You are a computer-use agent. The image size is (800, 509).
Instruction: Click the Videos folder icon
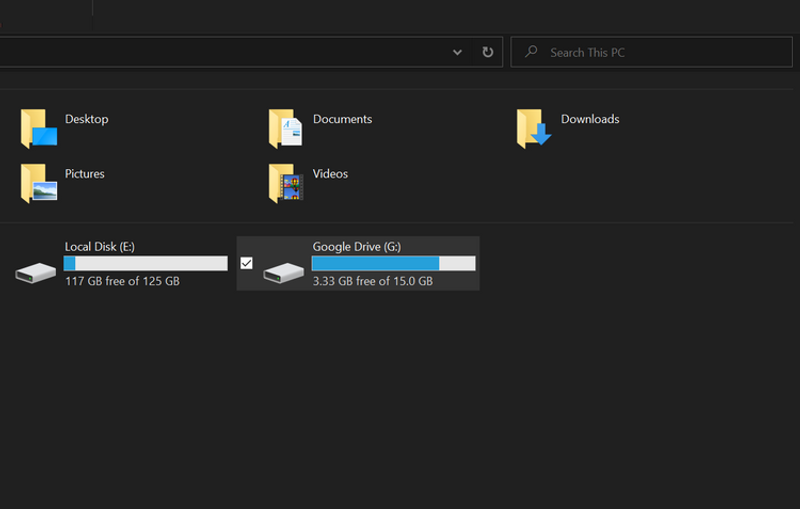286,184
